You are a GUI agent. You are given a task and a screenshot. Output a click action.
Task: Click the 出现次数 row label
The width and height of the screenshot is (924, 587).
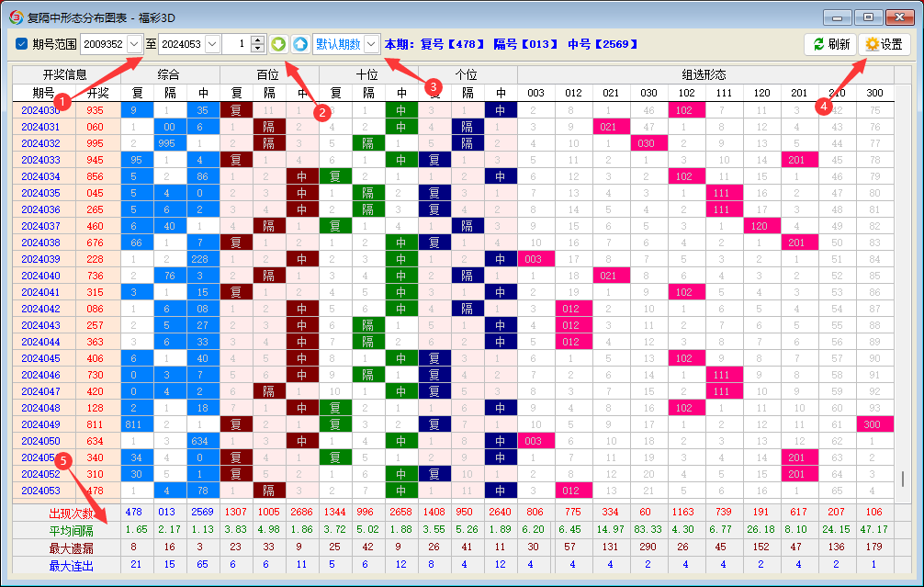[64, 513]
